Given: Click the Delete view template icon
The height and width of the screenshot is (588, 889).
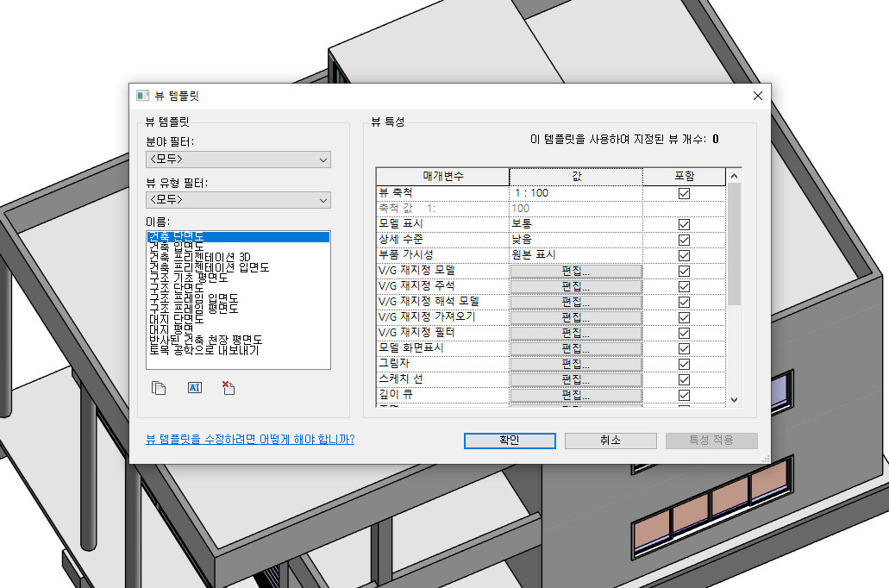Looking at the screenshot, I should tap(229, 388).
